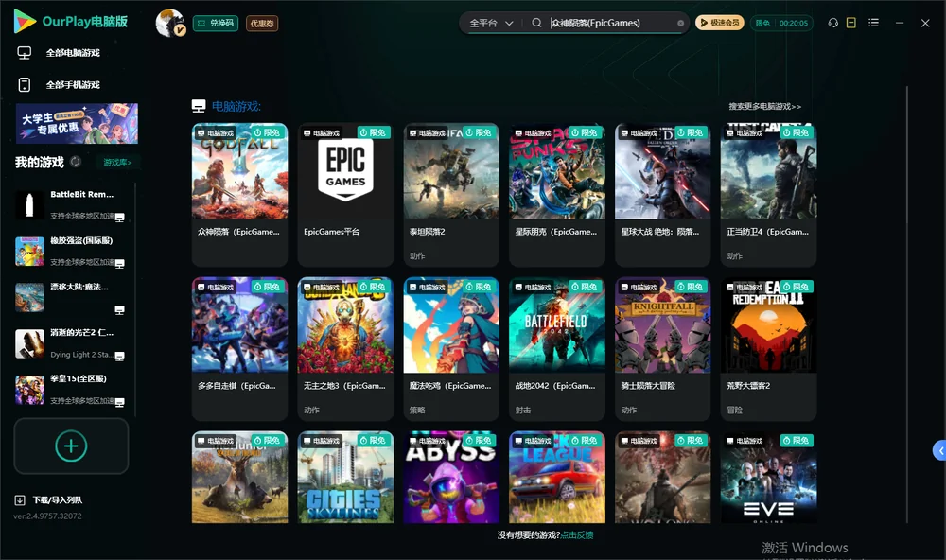This screenshot has height=560, width=946.
Task: Click the PC icon on 橡胶强盗 row
Action: (119, 263)
